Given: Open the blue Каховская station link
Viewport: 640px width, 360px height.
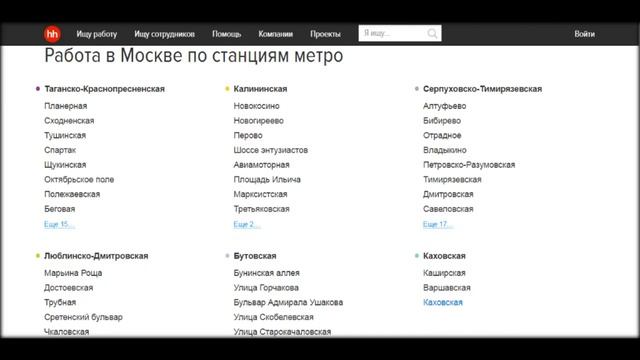Looking at the screenshot, I should (443, 302).
